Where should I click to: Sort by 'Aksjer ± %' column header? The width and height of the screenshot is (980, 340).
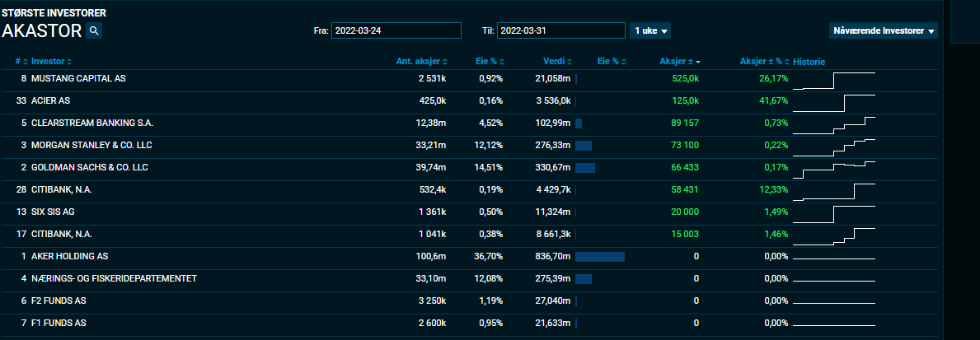click(764, 61)
